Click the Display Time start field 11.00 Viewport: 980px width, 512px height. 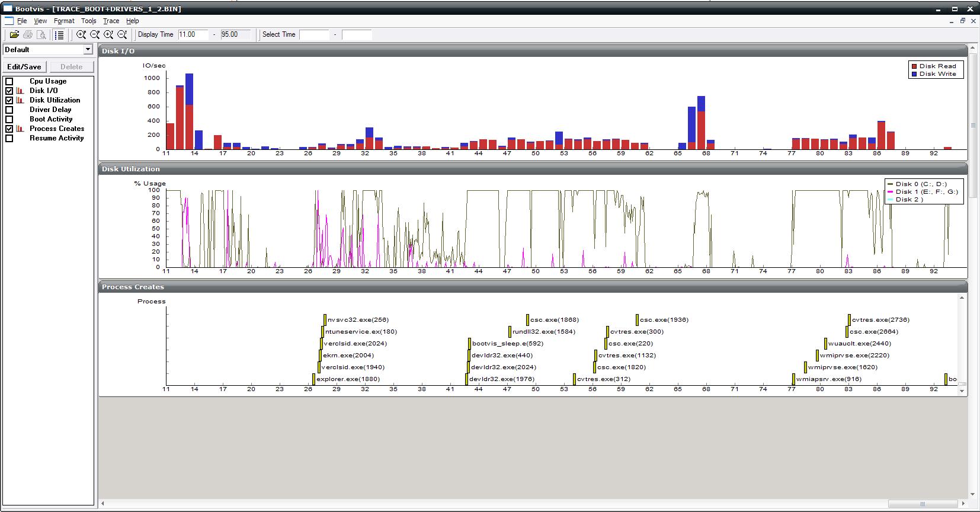pos(193,34)
